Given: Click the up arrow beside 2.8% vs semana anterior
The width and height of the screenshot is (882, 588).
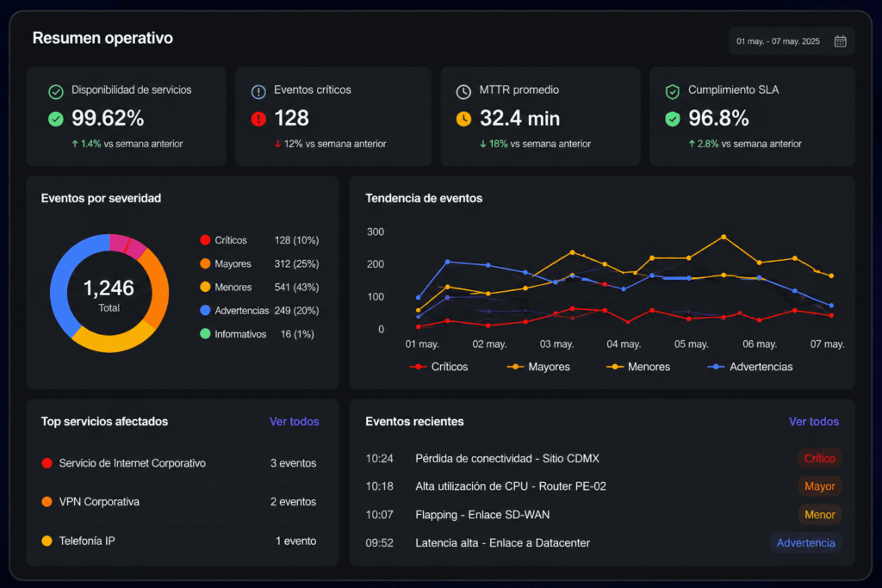Looking at the screenshot, I should tap(692, 144).
